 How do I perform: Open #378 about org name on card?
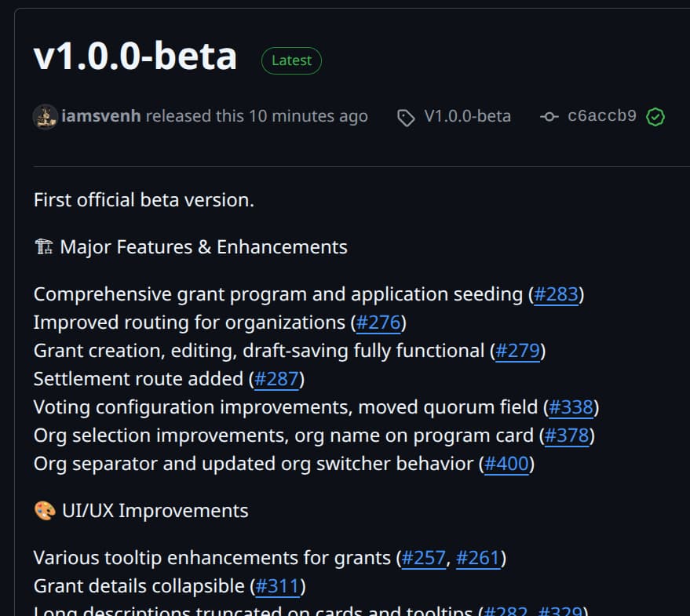[x=567, y=436]
